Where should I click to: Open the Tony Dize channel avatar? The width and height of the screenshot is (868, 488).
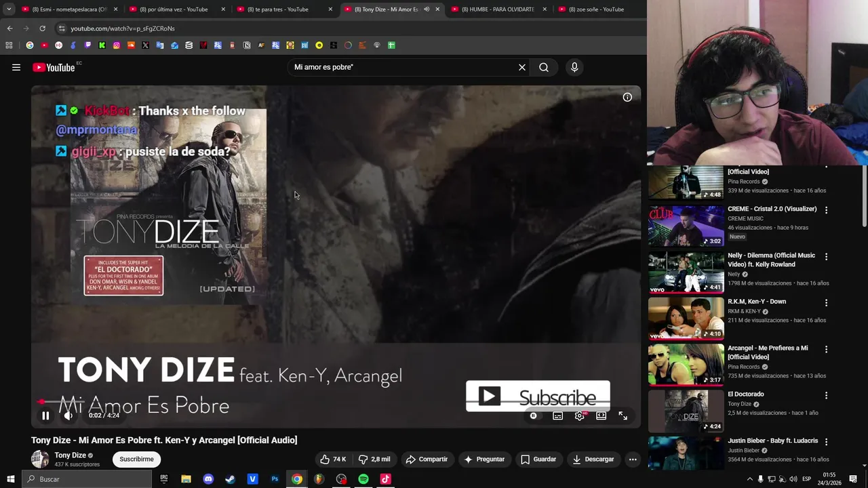40,459
